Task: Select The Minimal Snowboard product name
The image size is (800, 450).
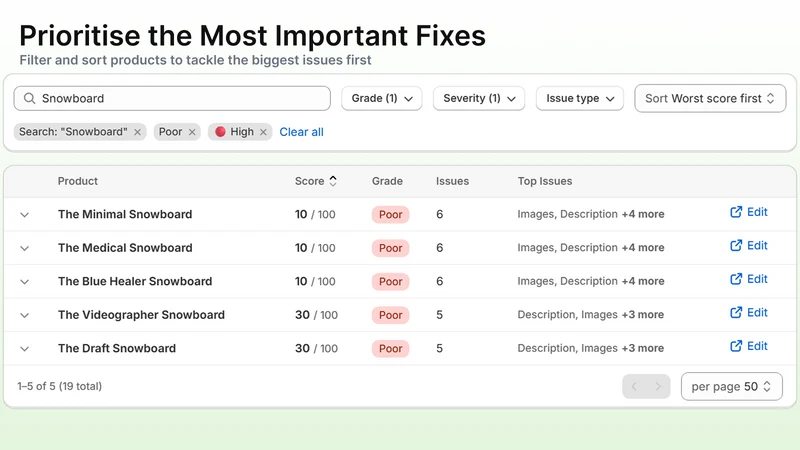Action: point(125,214)
